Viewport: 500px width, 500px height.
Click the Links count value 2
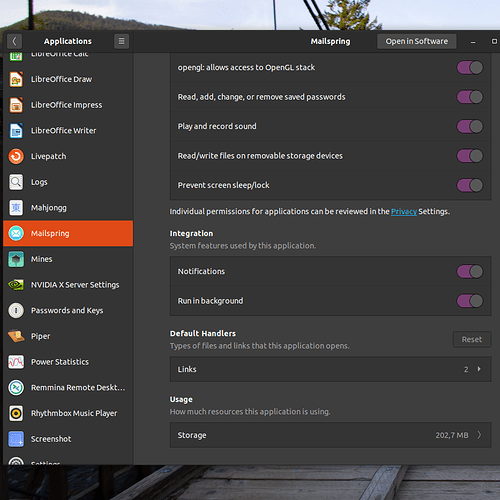pos(466,369)
